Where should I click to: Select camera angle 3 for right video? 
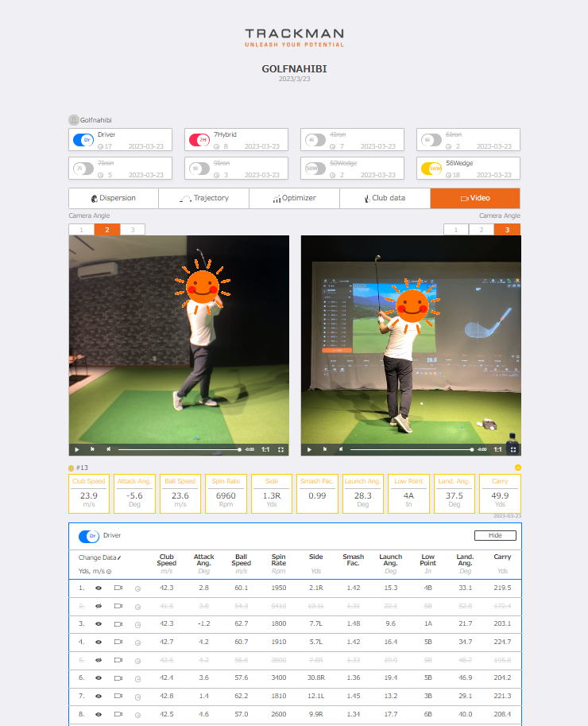point(507,230)
